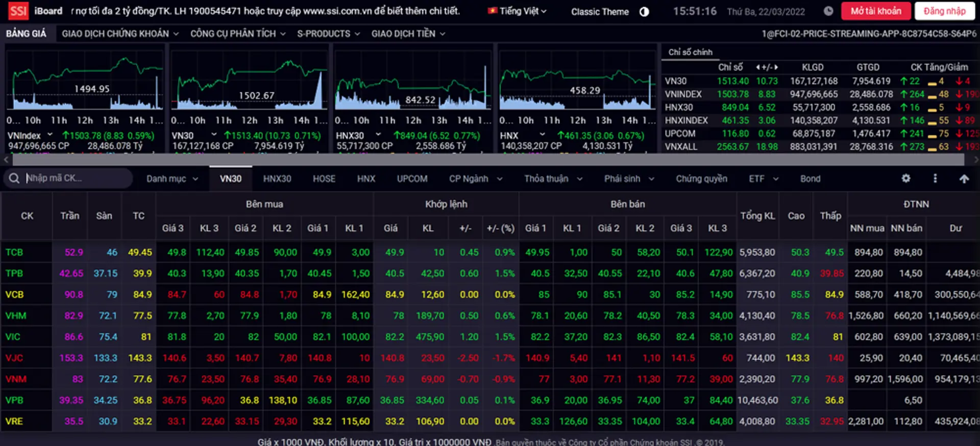Viewport: 980px width, 446px height.
Task: Open the VPB stock symbol
Action: 14,400
